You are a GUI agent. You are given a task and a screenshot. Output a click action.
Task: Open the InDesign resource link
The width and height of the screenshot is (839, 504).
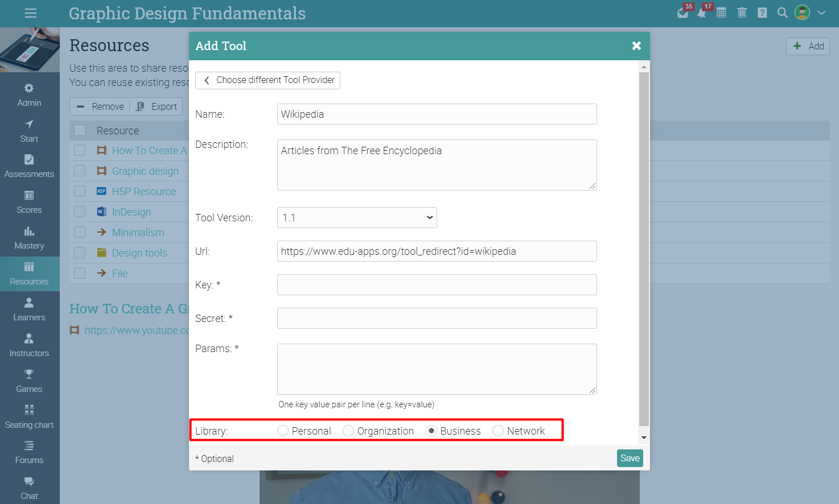point(131,212)
